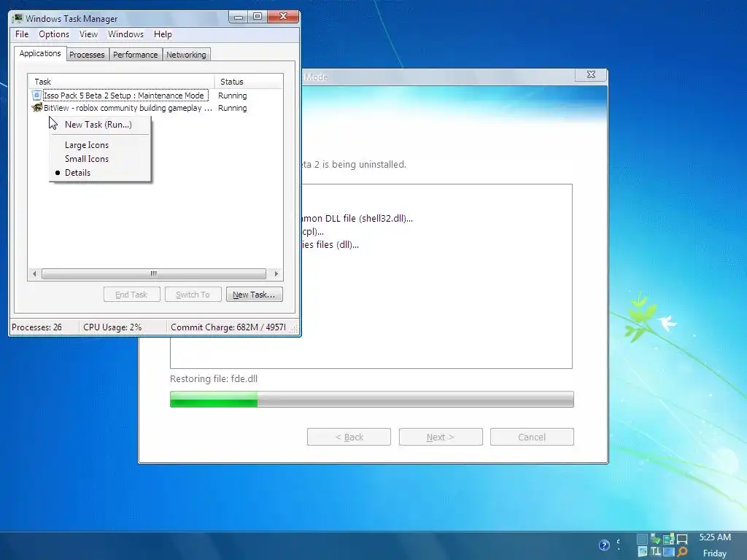The width and height of the screenshot is (747, 560).
Task: Click the green uninstall progress bar
Action: (371, 399)
